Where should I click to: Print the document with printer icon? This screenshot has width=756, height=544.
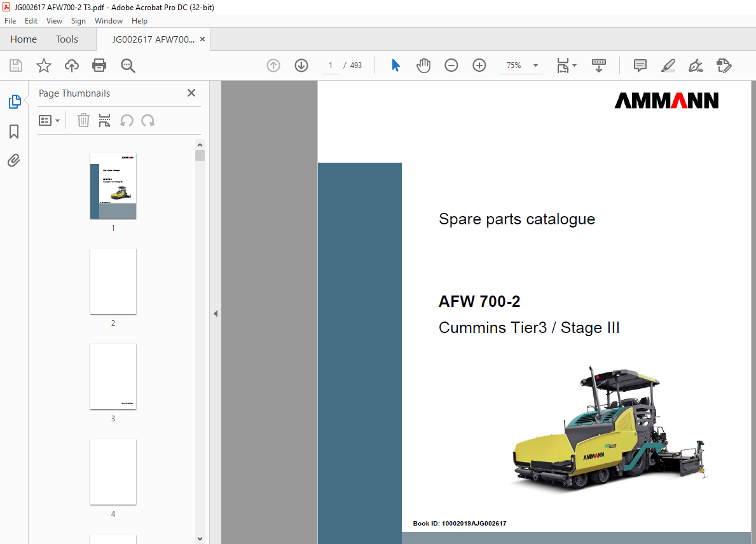[x=99, y=65]
